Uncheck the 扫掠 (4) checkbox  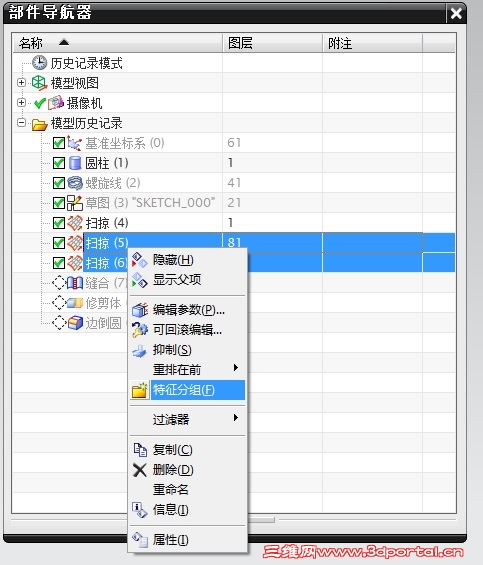[59, 223]
